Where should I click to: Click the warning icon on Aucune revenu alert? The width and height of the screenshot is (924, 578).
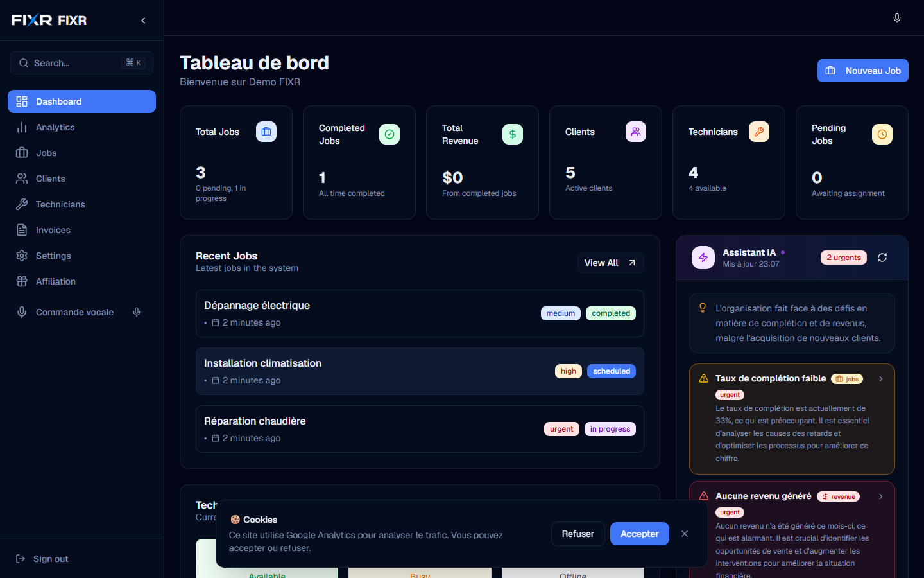(x=704, y=496)
